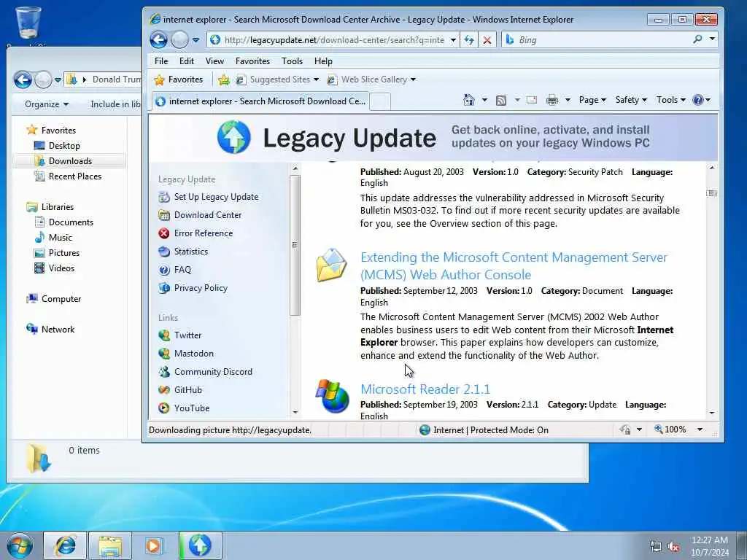Screen dimensions: 747x560
Task: Open the Tools menu in menu bar
Action: point(292,61)
